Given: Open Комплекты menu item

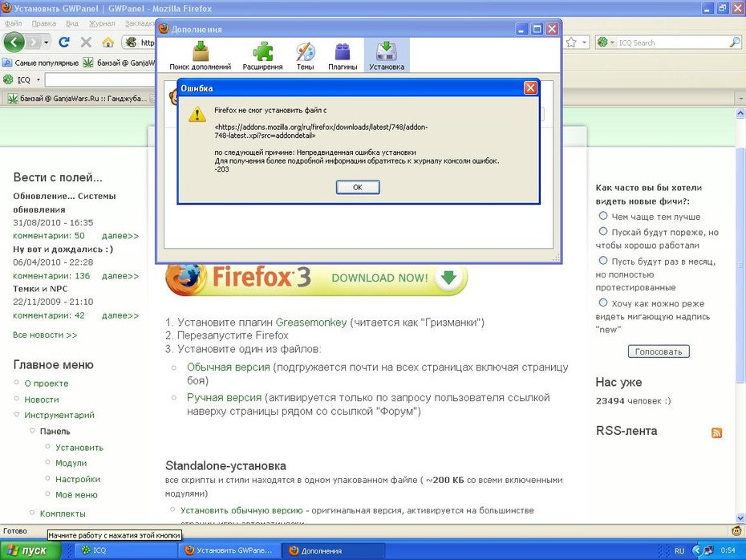Looking at the screenshot, I should (63, 513).
